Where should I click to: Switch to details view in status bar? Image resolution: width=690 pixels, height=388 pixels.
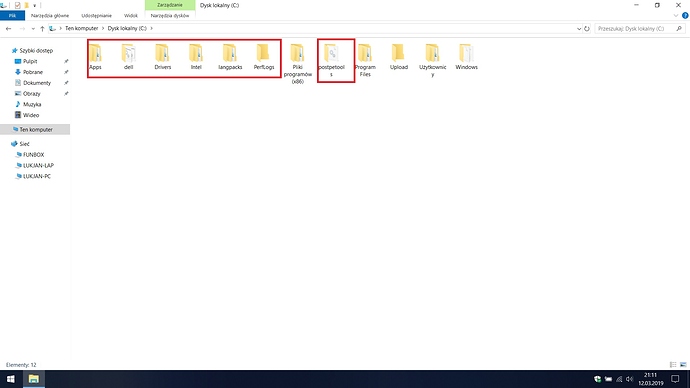(673, 365)
